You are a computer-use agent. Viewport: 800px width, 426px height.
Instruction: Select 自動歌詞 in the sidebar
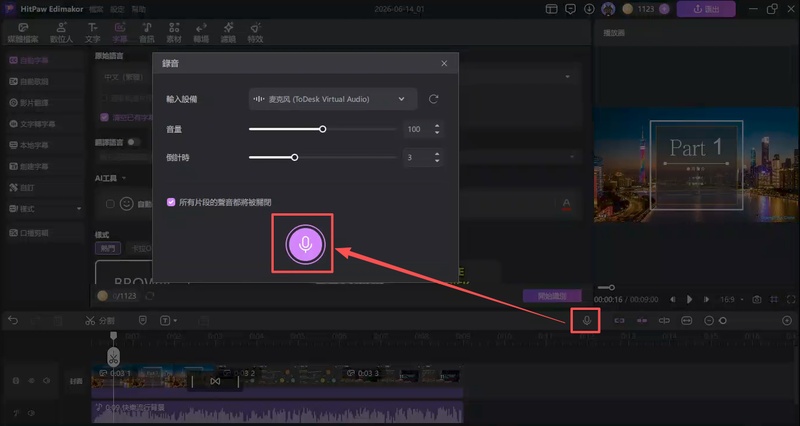point(43,82)
